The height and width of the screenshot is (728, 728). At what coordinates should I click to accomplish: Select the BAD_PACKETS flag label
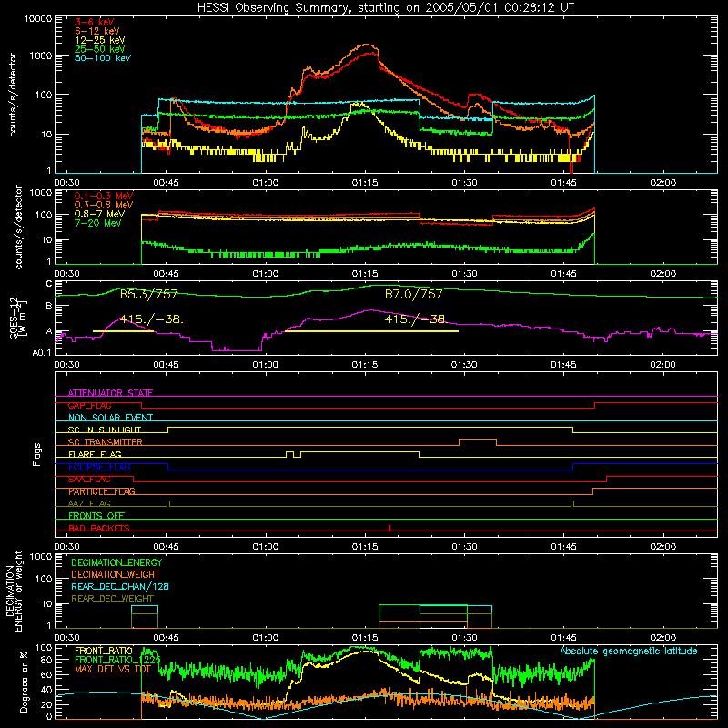coord(99,528)
